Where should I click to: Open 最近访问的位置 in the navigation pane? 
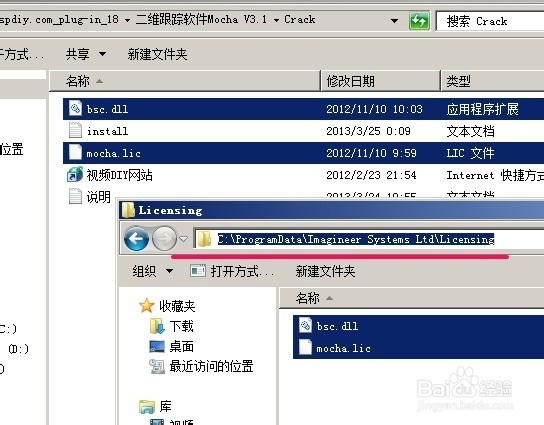tap(211, 366)
